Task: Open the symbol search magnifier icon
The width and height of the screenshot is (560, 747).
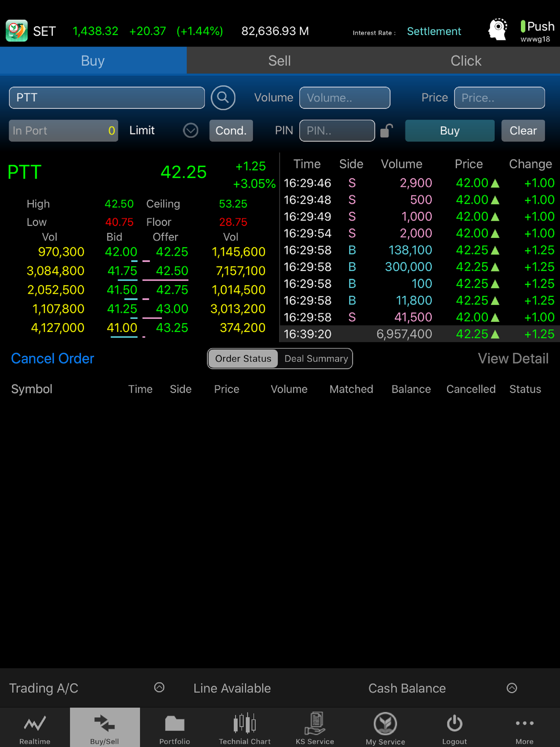Action: tap(223, 98)
